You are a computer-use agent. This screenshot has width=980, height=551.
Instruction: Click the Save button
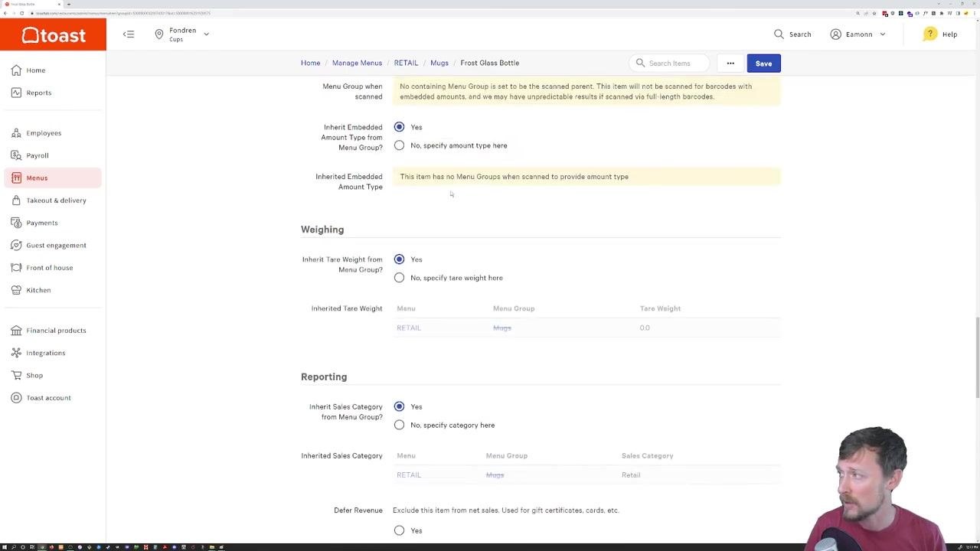763,64
